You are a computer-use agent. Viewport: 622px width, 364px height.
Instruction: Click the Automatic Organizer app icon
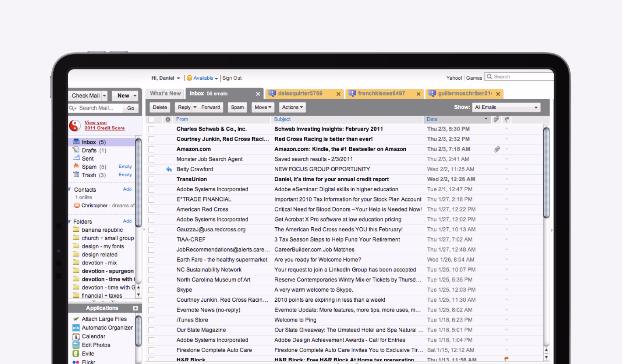pos(76,328)
